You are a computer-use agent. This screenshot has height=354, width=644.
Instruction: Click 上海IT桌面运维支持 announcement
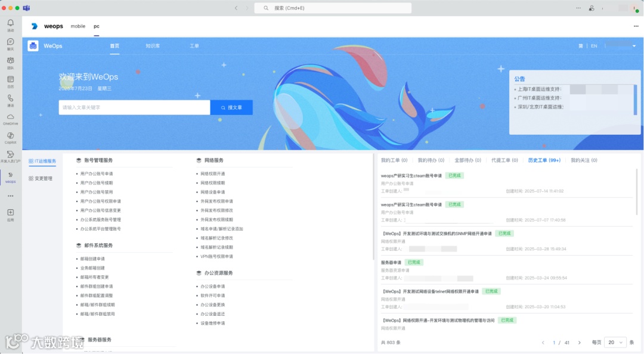[539, 89]
